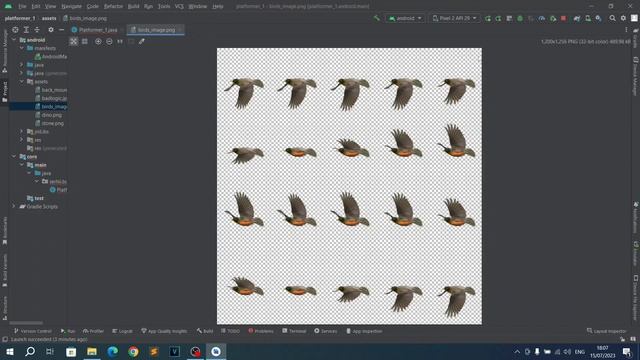Expand the Gradle Scripts node
The image size is (640, 360).
pos(14,207)
